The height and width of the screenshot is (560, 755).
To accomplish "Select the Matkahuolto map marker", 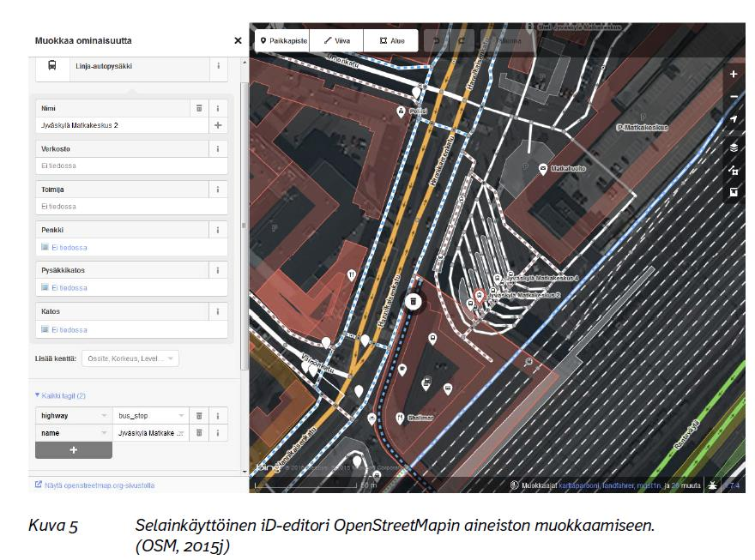I will point(542,169).
